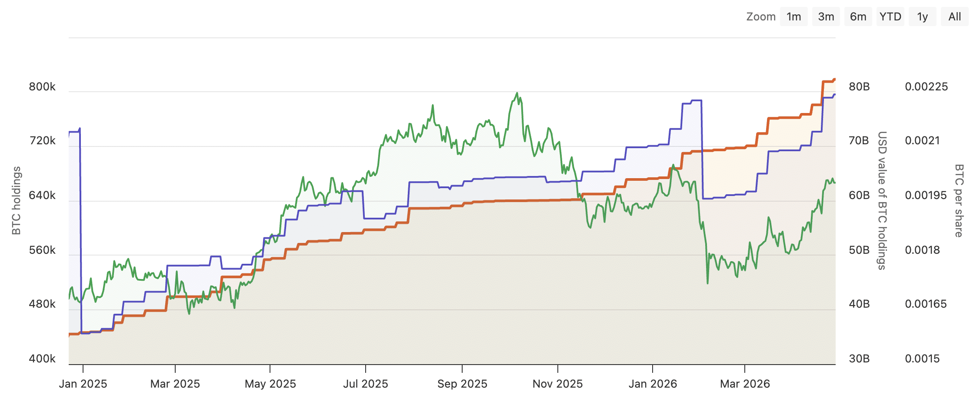The image size is (980, 405).
Task: Select the 1y zoom range
Action: 922,17
